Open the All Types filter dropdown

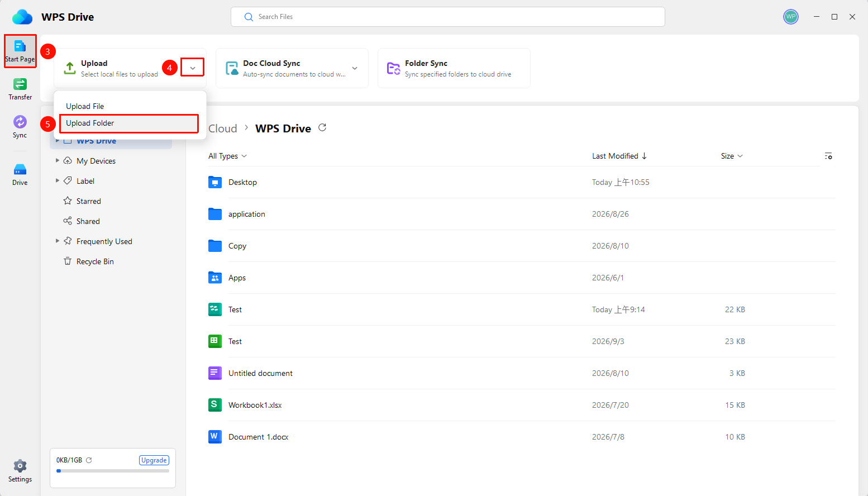(227, 156)
